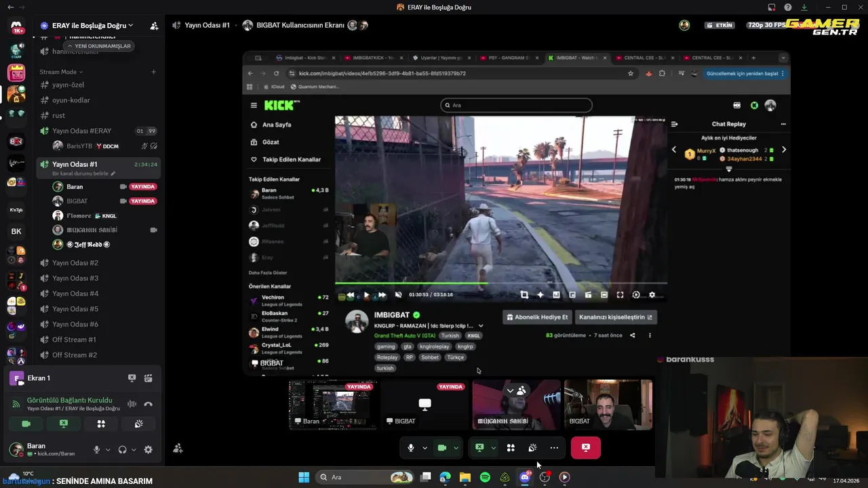This screenshot has width=868, height=488.
Task: Open camera options arrow in call bar
Action: pos(456,447)
